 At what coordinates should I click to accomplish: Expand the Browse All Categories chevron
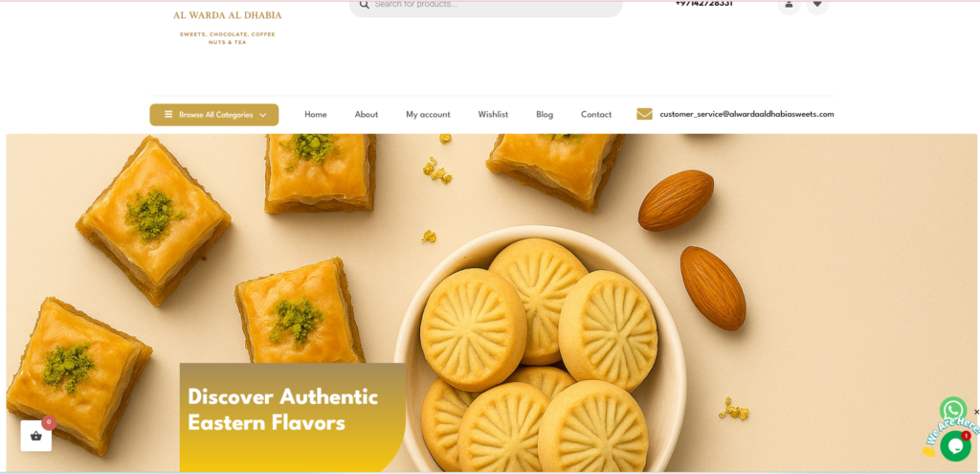(262, 115)
